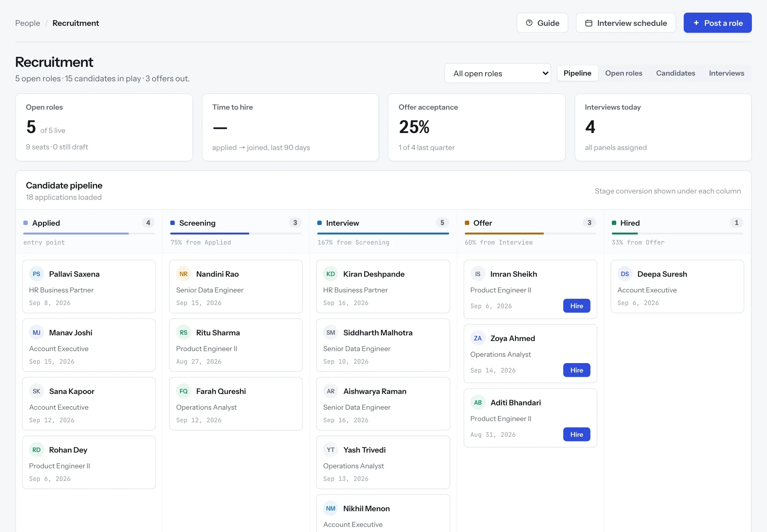Click the Hired column header label
The width and height of the screenshot is (767, 532).
coord(629,223)
